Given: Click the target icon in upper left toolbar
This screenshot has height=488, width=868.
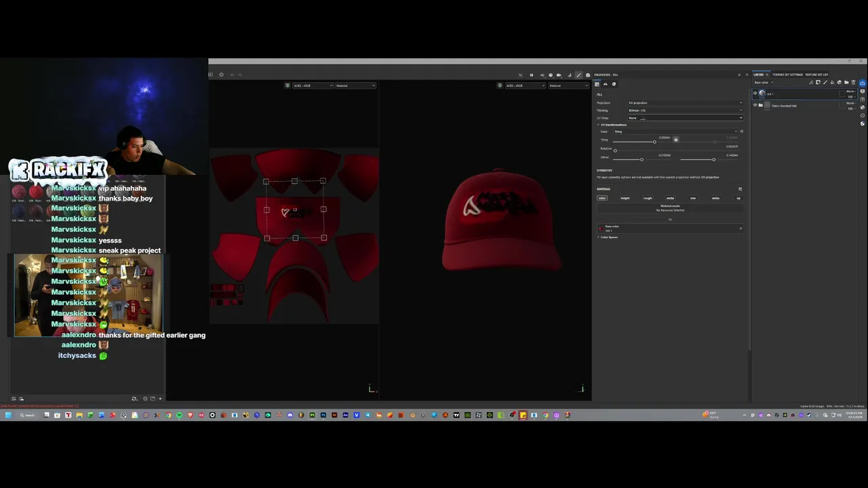Looking at the screenshot, I should pyautogui.click(x=221, y=75).
